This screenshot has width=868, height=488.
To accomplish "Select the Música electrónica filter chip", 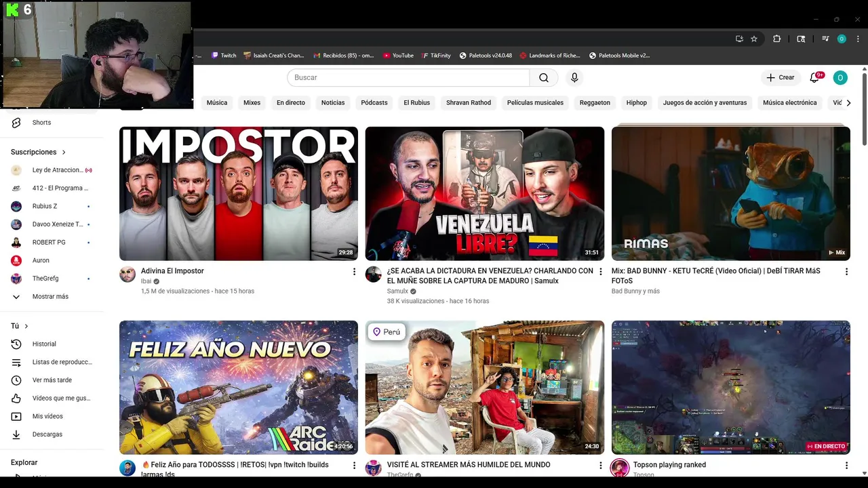I will point(790,103).
